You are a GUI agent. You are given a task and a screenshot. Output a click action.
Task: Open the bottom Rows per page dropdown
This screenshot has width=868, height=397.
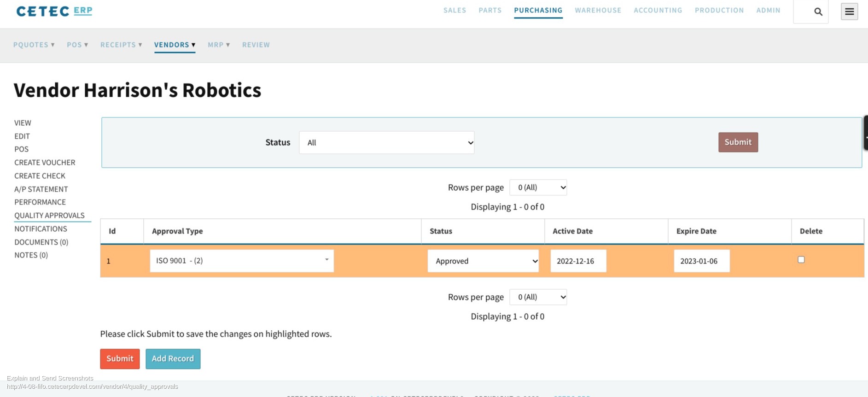pos(538,297)
